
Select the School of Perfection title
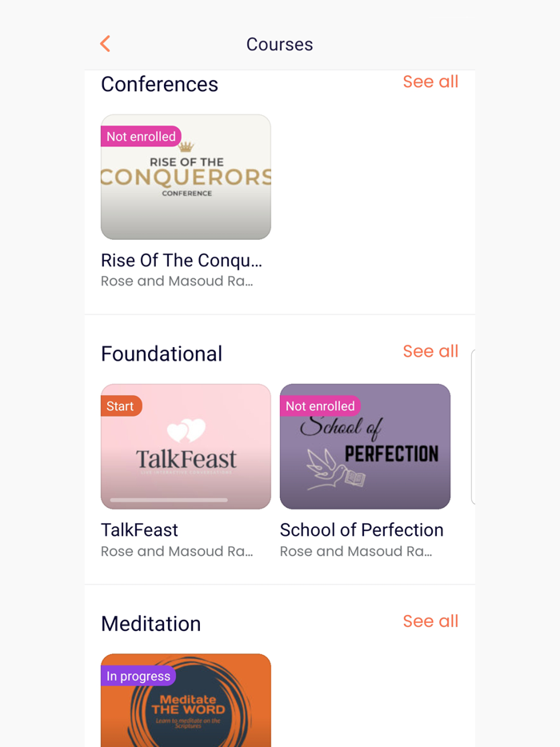click(362, 529)
